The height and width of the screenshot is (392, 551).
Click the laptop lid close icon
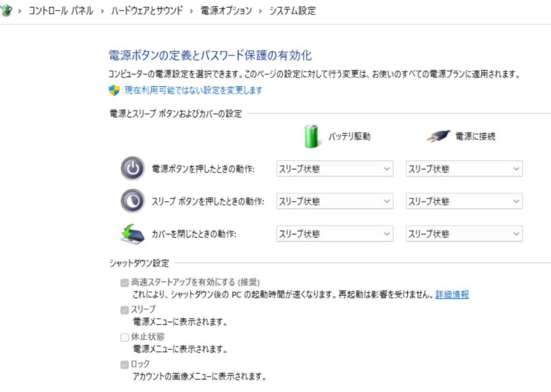(x=132, y=234)
